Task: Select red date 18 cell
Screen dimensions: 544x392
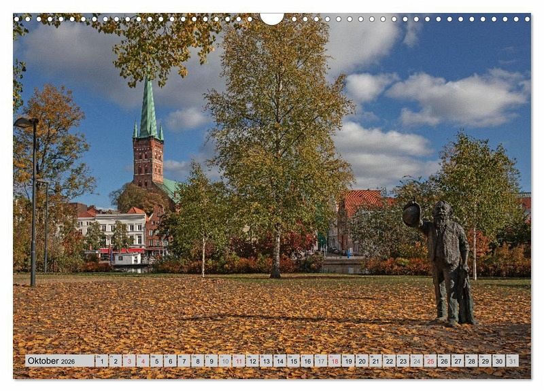Action: click(x=335, y=361)
